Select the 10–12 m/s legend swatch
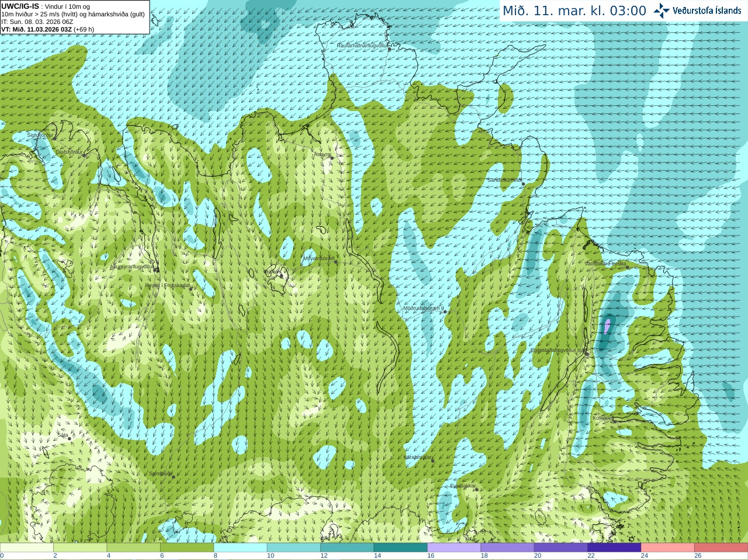This screenshot has width=748, height=560. point(294,548)
